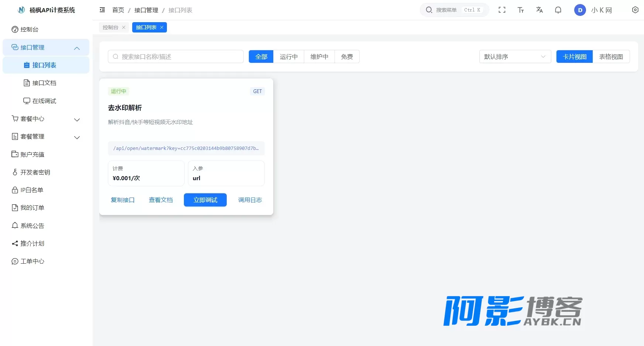644x346 pixels.
Task: Collapse the 接口管理 sidebar menu
Action: coord(46,48)
